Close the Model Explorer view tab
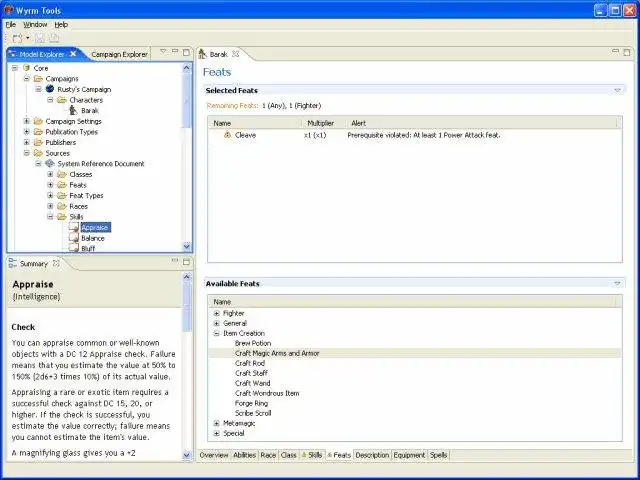 click(73, 54)
